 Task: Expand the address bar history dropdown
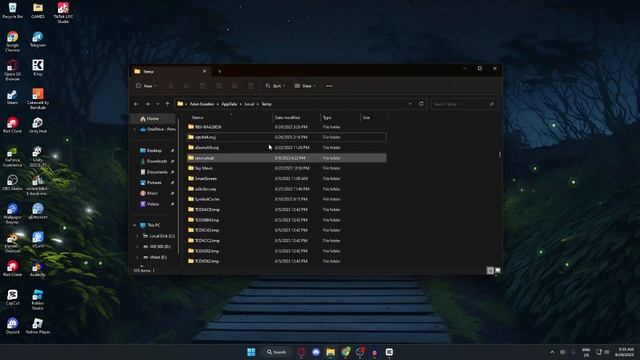point(410,104)
